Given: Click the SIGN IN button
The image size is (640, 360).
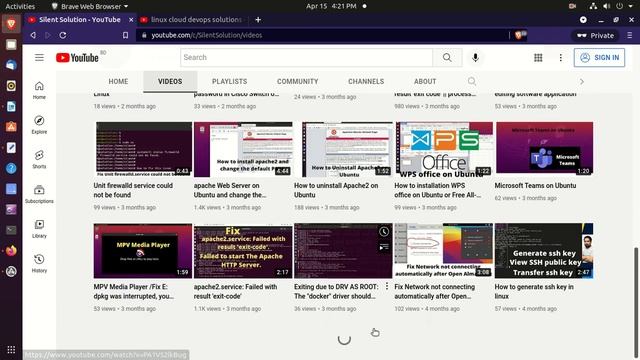Looking at the screenshot, I should tap(599, 58).
